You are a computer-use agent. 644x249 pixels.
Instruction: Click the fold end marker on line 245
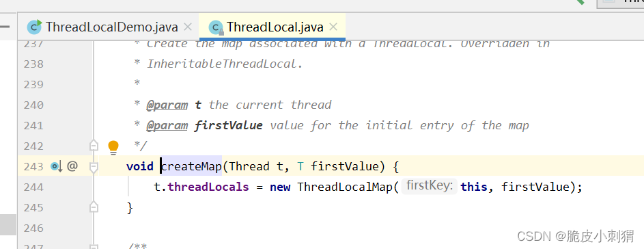[94, 207]
